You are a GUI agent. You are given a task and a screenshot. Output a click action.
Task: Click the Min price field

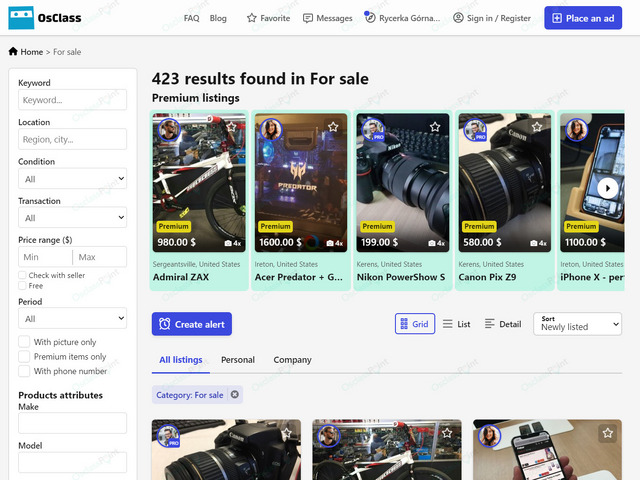tap(45, 257)
